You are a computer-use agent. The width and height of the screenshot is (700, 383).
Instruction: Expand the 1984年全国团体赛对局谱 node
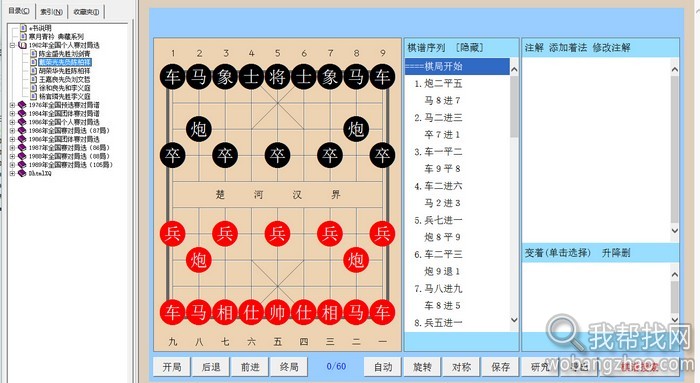click(12, 113)
